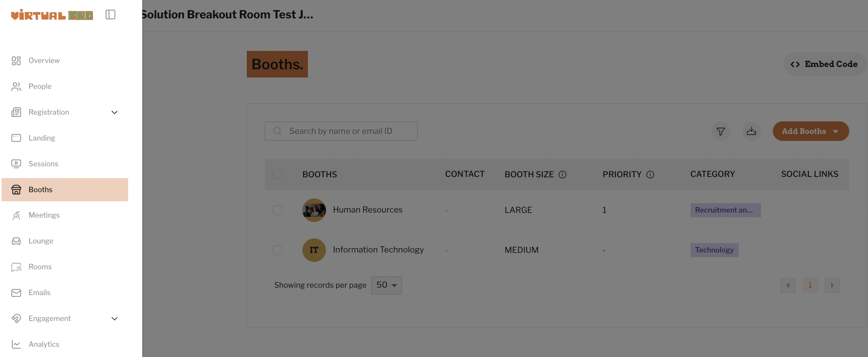Click the event title at top
The image size is (868, 357).
click(x=228, y=15)
